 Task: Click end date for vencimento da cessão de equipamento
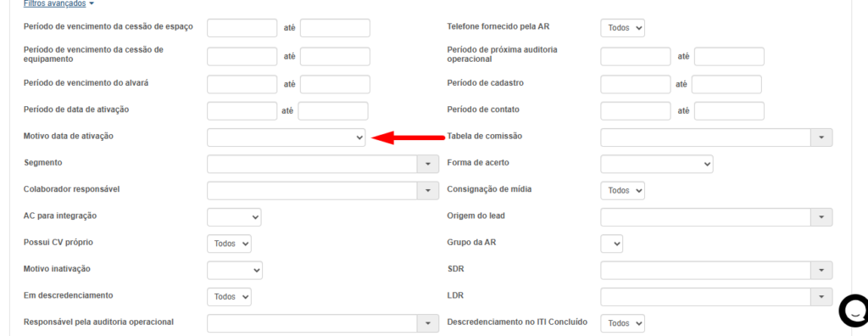[335, 57]
